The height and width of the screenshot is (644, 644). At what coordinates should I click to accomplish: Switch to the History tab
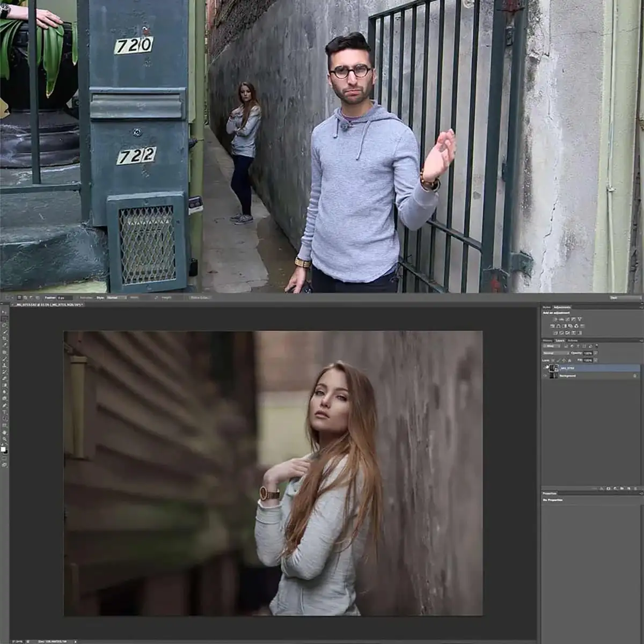[547, 341]
